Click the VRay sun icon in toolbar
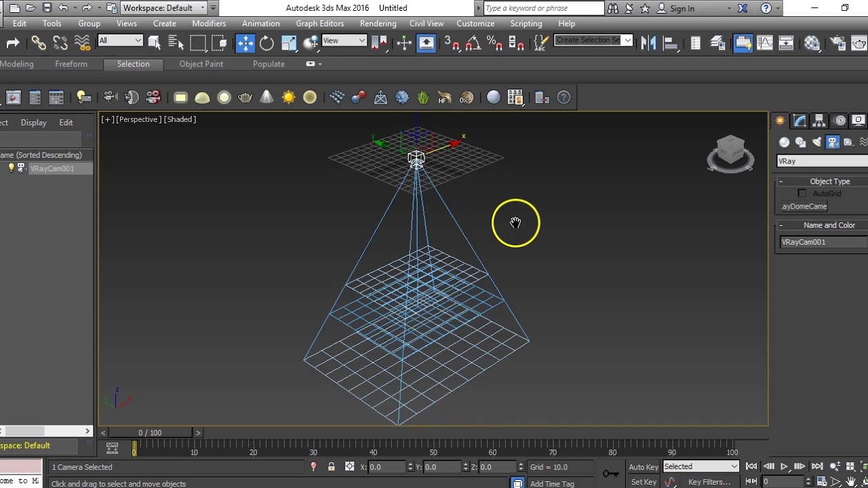Screen dimensions: 868x488 click(288, 98)
